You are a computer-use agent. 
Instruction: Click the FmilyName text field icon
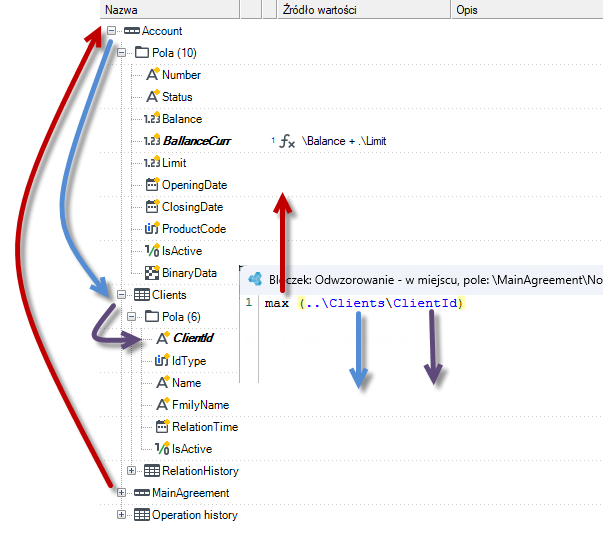(x=163, y=404)
